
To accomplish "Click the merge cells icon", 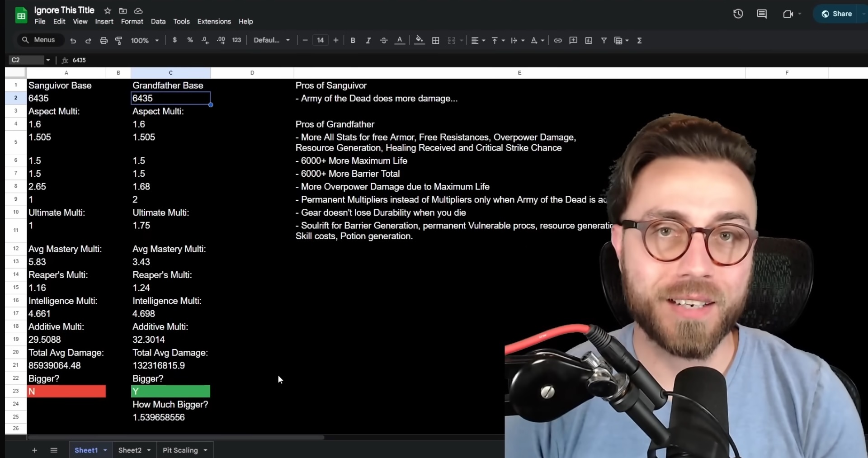I will (x=451, y=40).
